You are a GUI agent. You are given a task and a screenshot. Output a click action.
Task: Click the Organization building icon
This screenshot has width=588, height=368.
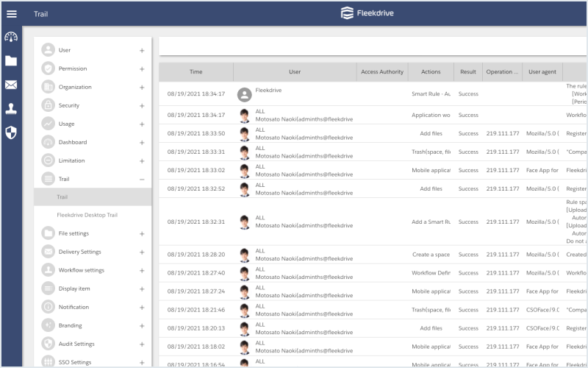[x=48, y=87]
